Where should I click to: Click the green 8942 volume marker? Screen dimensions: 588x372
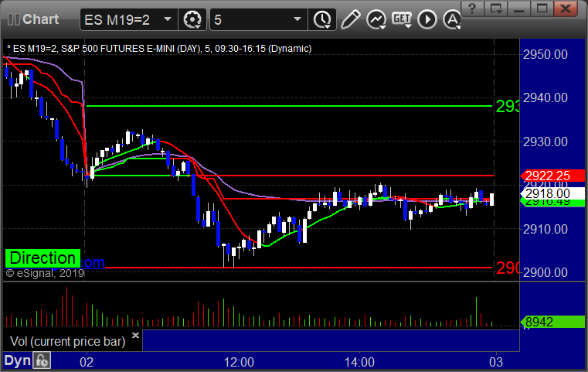(552, 322)
